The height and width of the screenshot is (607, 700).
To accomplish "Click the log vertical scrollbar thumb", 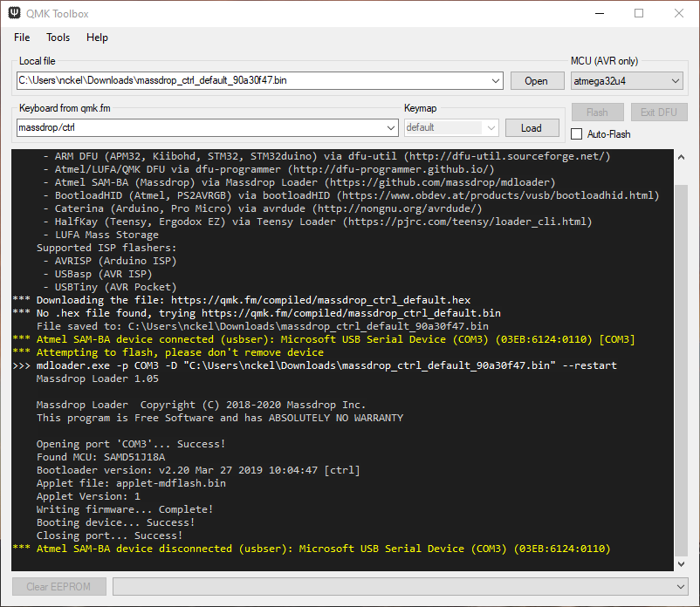I will point(681,370).
